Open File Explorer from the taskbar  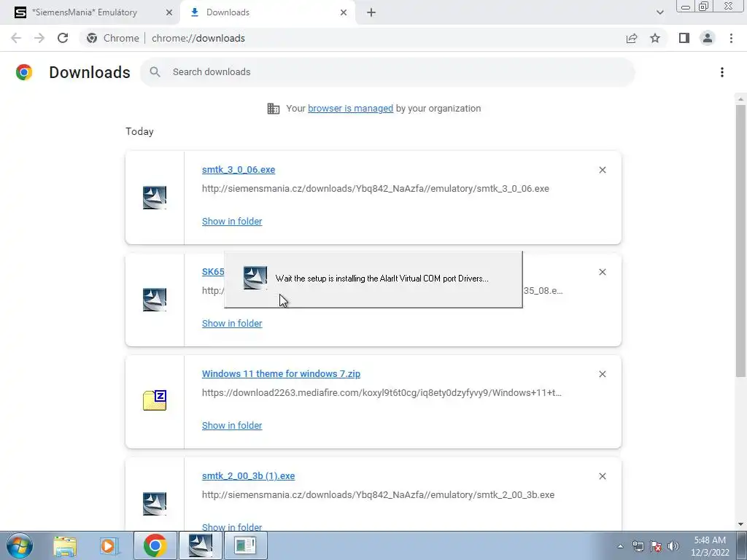click(x=65, y=545)
